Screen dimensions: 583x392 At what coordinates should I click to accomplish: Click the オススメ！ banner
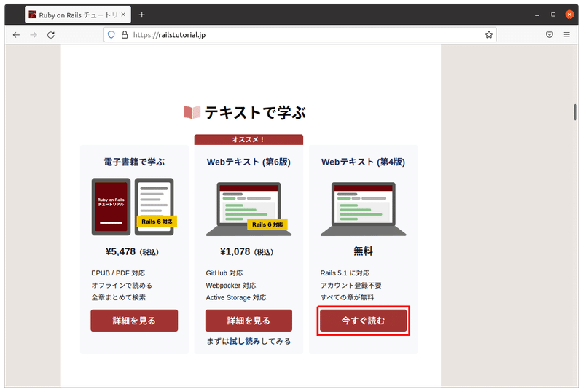249,140
